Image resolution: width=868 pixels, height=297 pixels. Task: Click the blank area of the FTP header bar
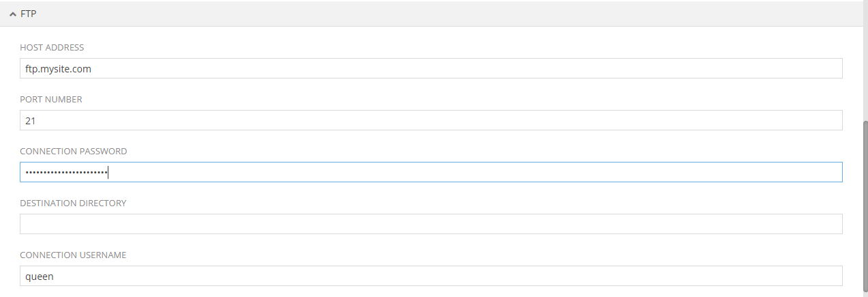443,14
